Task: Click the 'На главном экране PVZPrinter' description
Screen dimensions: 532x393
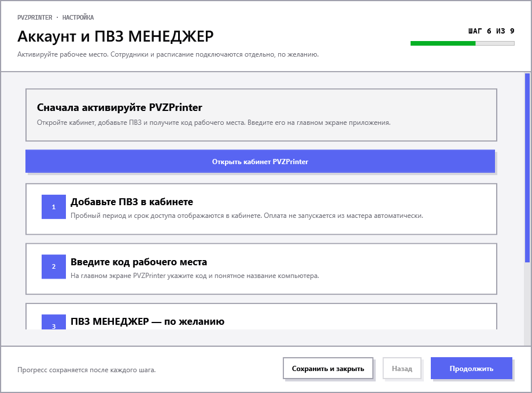Action: (195, 276)
